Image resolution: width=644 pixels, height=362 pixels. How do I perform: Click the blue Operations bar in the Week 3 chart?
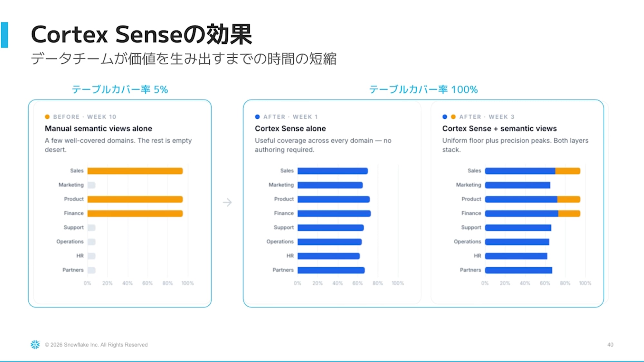point(517,242)
